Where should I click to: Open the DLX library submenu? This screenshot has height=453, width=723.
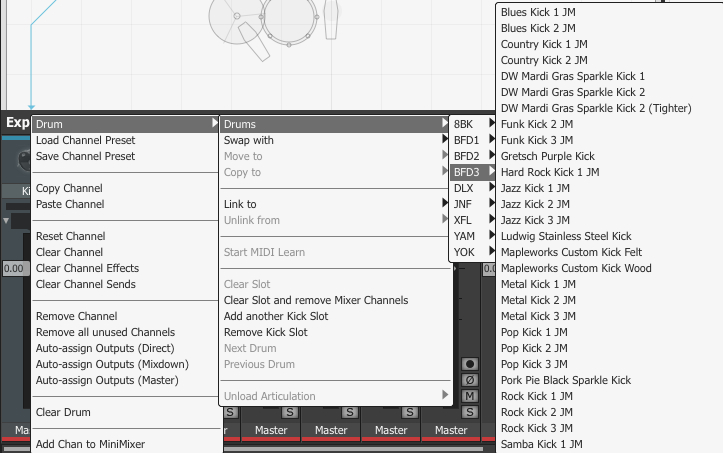pos(473,188)
